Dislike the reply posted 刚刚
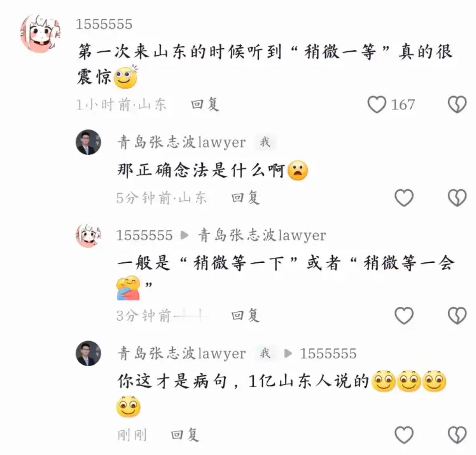Screen dimensions: 476x455 [457, 435]
